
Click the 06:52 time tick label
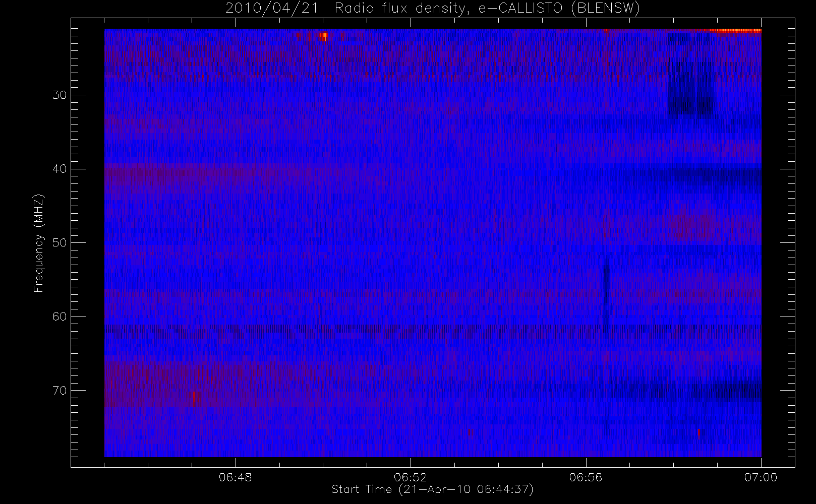pos(411,477)
